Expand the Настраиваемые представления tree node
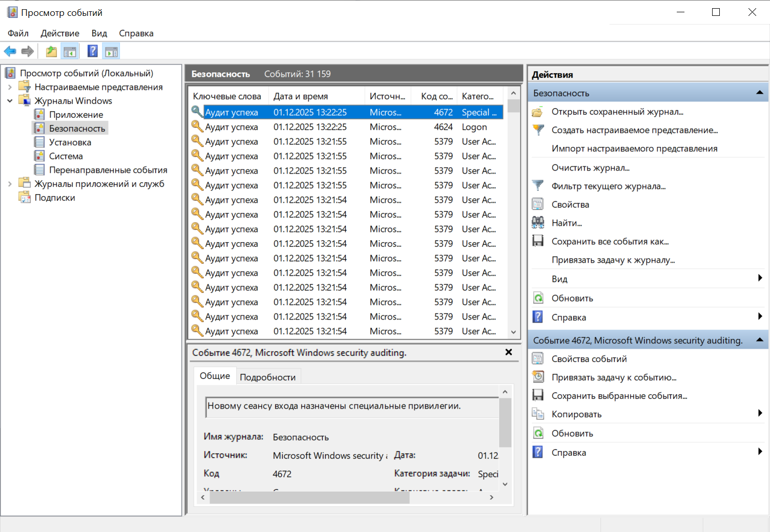 point(10,87)
